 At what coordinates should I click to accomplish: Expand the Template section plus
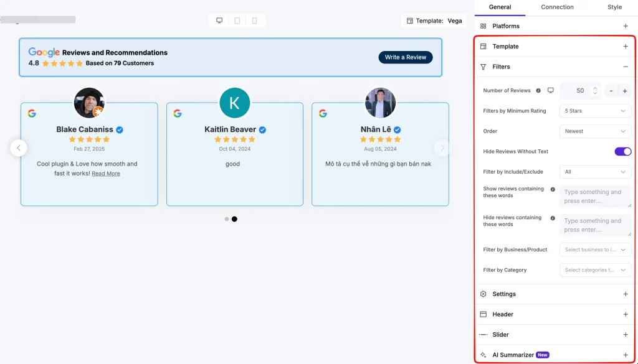(x=626, y=46)
